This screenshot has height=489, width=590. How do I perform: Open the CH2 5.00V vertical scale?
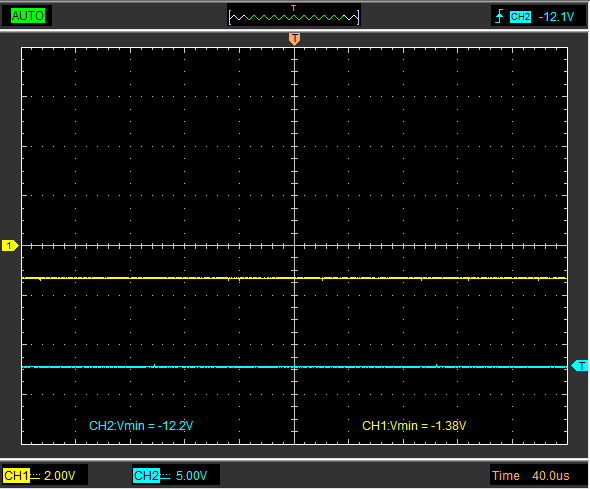point(191,475)
